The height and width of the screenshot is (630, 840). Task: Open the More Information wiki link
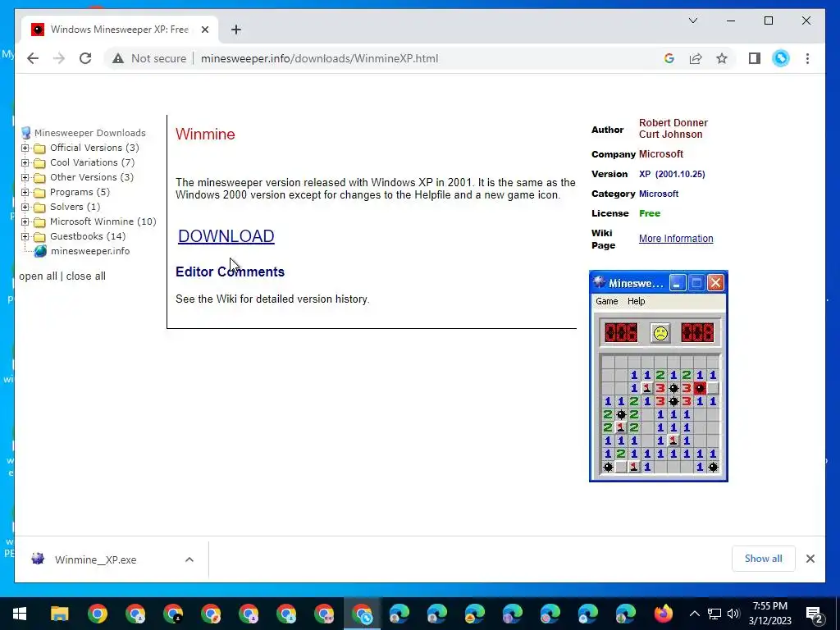tap(676, 239)
